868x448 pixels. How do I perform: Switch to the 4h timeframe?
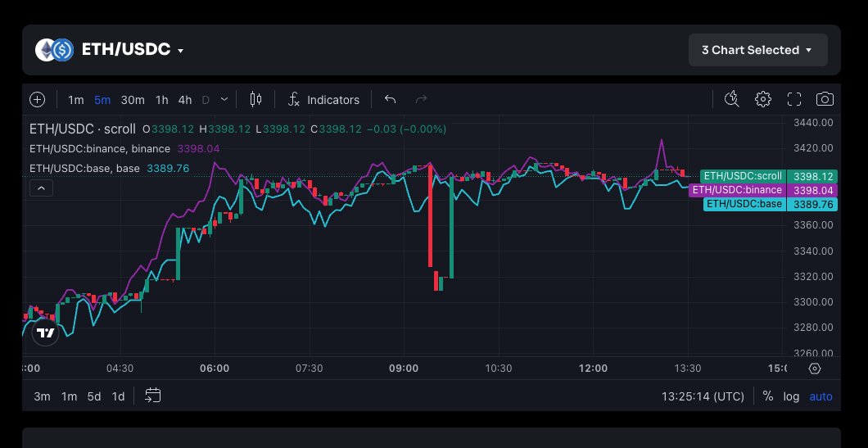pos(185,100)
